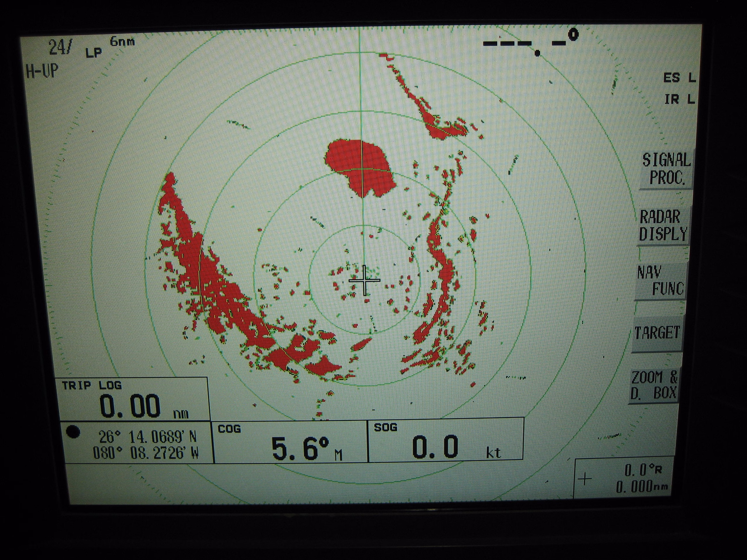Click the latitude longitude position readout
This screenshot has width=747, height=560.
(x=146, y=445)
